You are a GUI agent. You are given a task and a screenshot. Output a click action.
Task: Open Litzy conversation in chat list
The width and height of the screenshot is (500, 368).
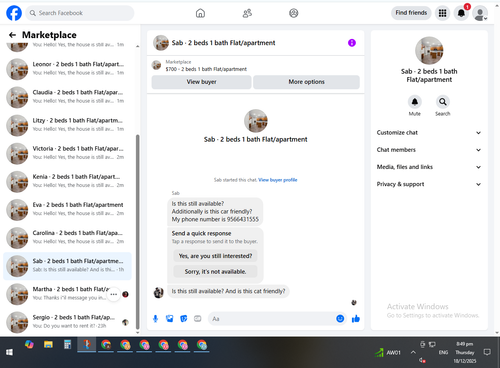(67, 125)
